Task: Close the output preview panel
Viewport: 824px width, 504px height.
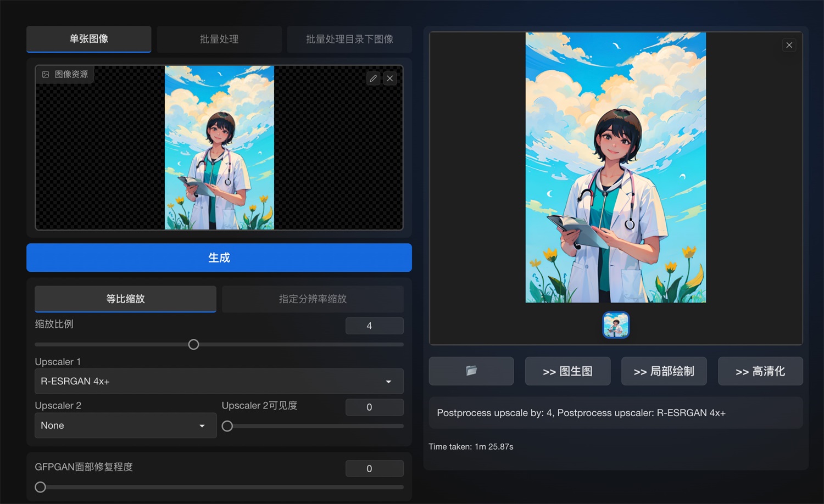Action: [x=789, y=45]
